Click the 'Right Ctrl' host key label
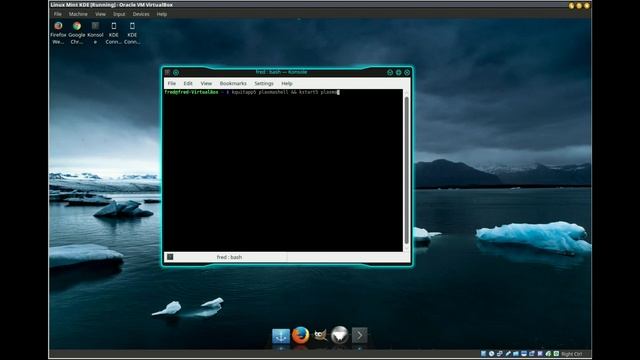Screen dimensions: 640x360 pyautogui.click(x=572, y=354)
